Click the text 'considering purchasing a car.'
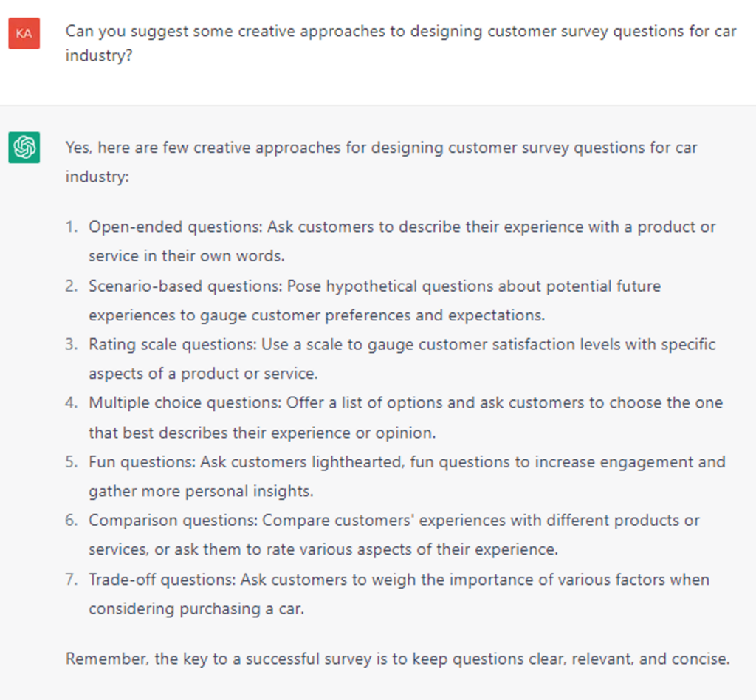 click(196, 609)
